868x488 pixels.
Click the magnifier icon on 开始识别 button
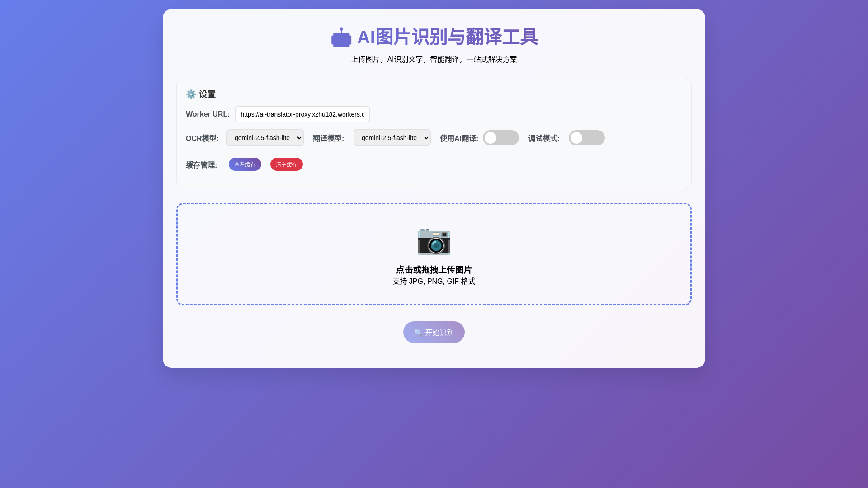pyautogui.click(x=418, y=333)
